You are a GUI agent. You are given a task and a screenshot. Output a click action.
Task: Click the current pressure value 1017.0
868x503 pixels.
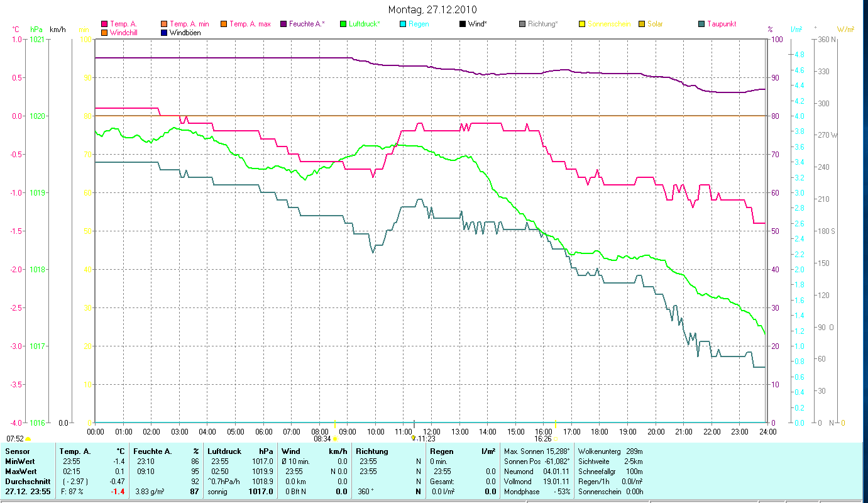click(x=262, y=492)
